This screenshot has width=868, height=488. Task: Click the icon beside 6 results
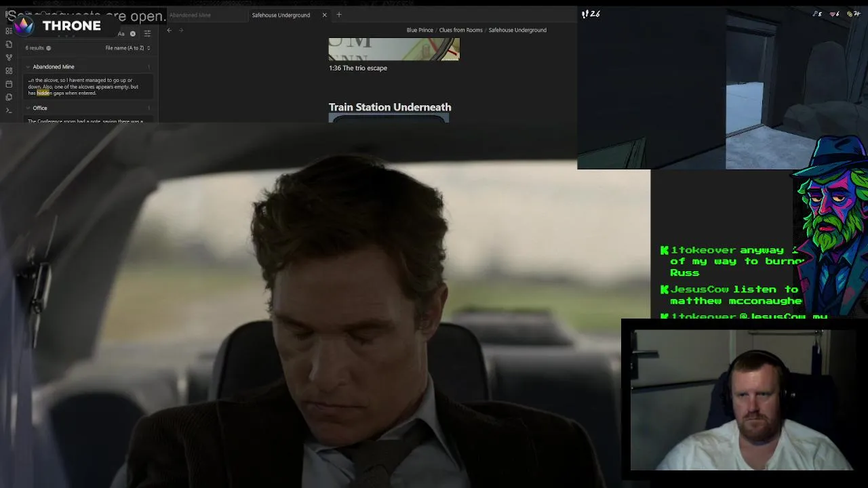[x=48, y=48]
